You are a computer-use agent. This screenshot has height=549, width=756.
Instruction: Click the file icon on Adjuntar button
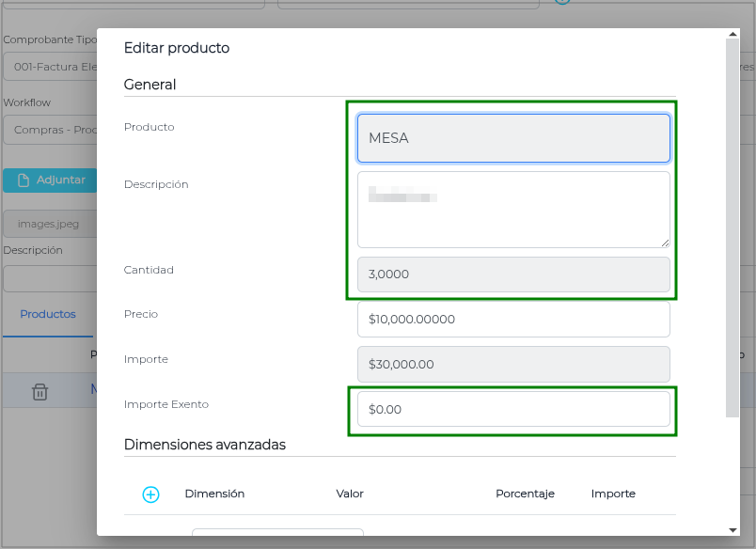point(23,180)
